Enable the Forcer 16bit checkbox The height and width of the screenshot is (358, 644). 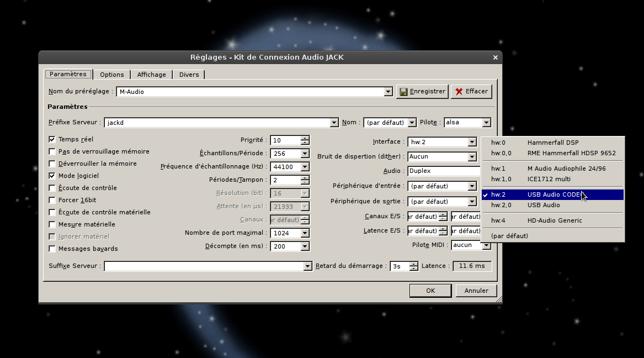(x=52, y=200)
